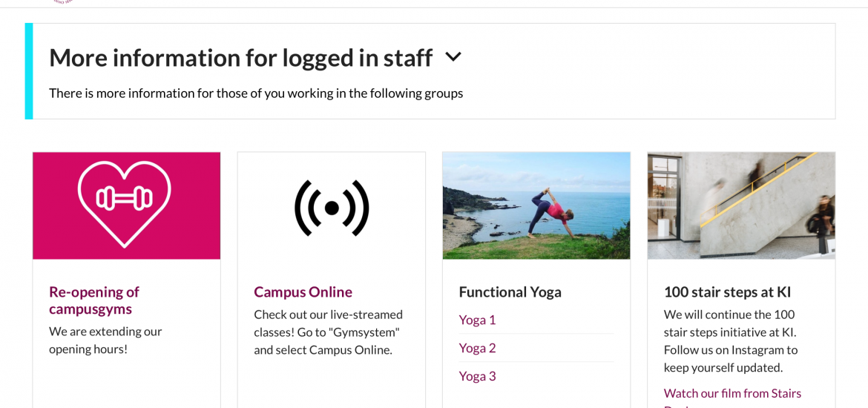This screenshot has height=408, width=868.
Task: Click the Functional Yoga heading
Action: [x=510, y=292]
